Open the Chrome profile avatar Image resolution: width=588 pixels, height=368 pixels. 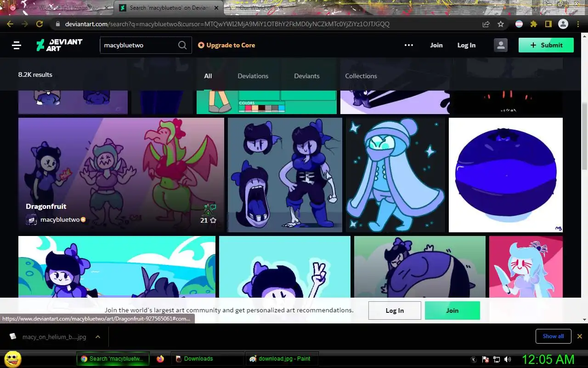click(563, 24)
